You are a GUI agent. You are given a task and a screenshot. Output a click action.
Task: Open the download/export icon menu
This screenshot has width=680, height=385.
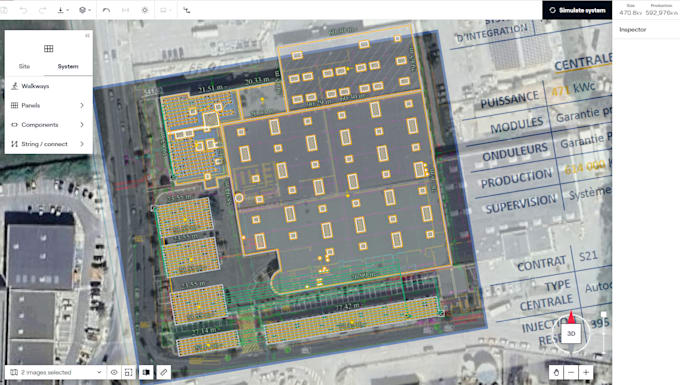(x=63, y=10)
